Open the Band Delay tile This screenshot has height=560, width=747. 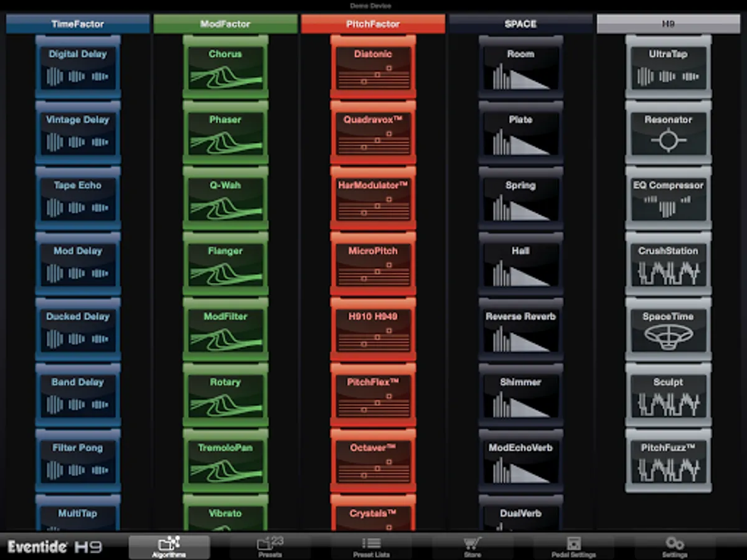point(78,396)
